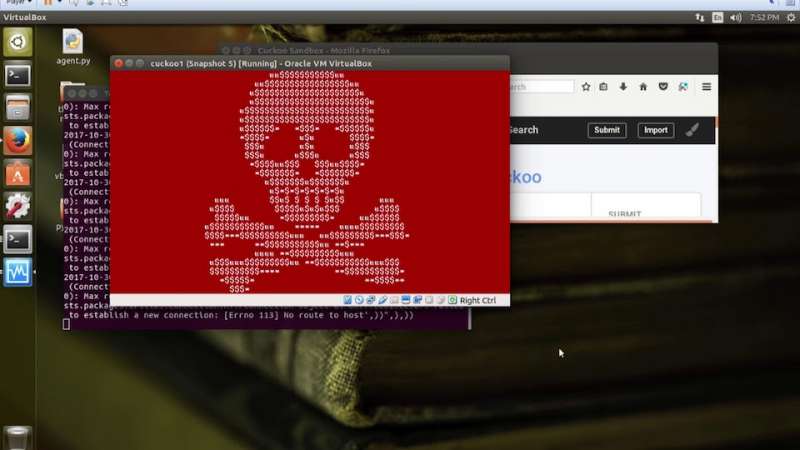Open the System Monitor dock icon
The width and height of the screenshot is (800, 450).
coord(17,272)
